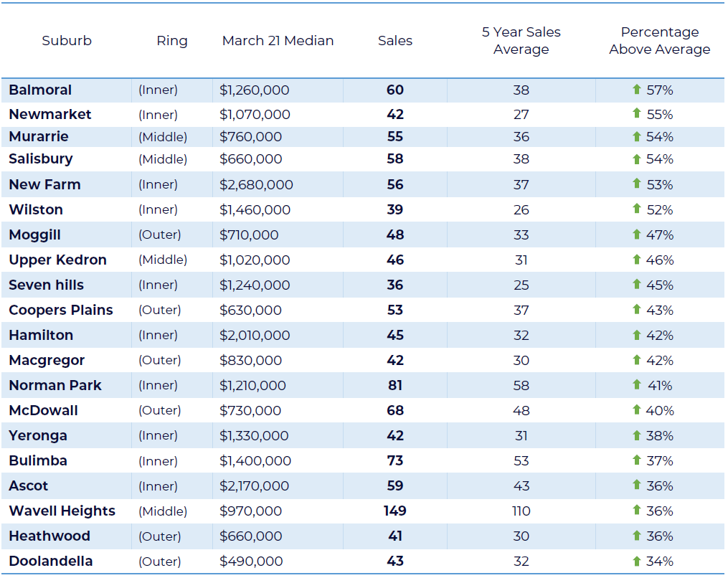Click the green up arrow beside Balmoral's 57%
Viewport: 728px width, 578px height.
[636, 90]
